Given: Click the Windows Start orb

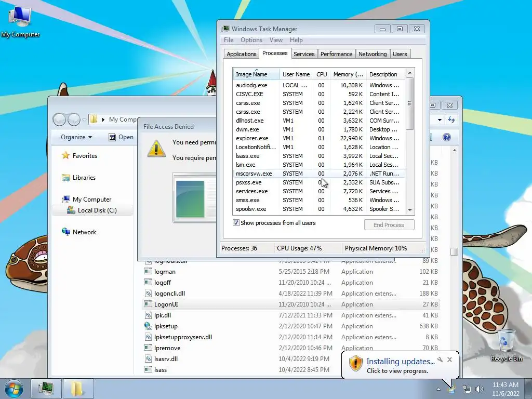Looking at the screenshot, I should click(x=14, y=389).
